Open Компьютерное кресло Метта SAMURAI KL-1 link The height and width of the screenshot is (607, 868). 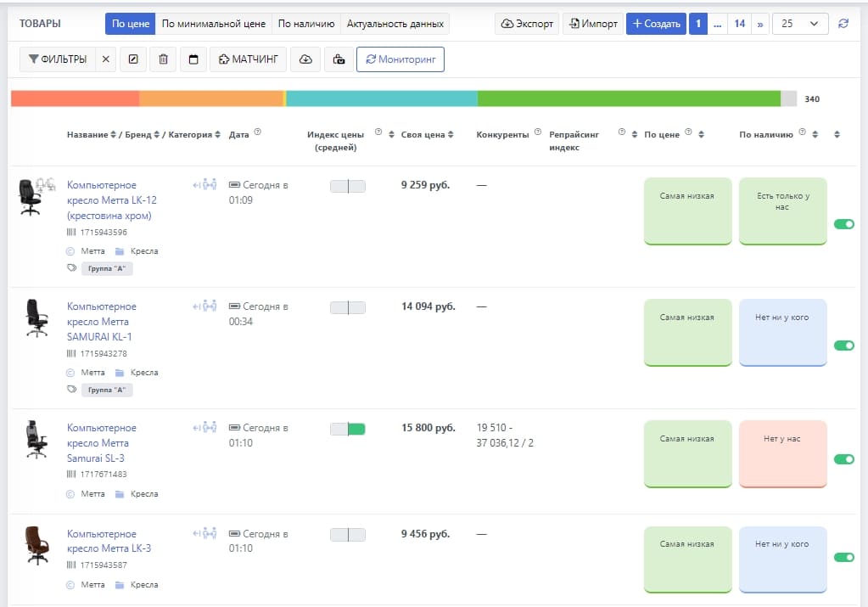coord(101,322)
